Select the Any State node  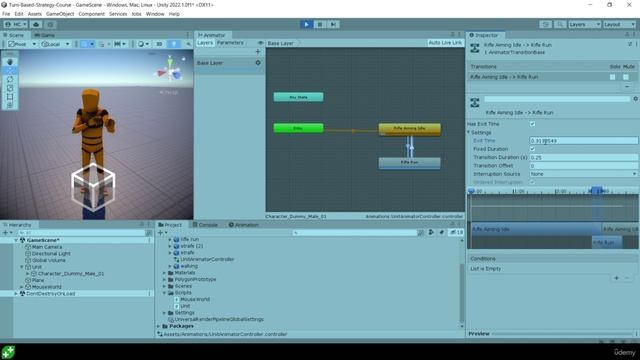pos(298,97)
